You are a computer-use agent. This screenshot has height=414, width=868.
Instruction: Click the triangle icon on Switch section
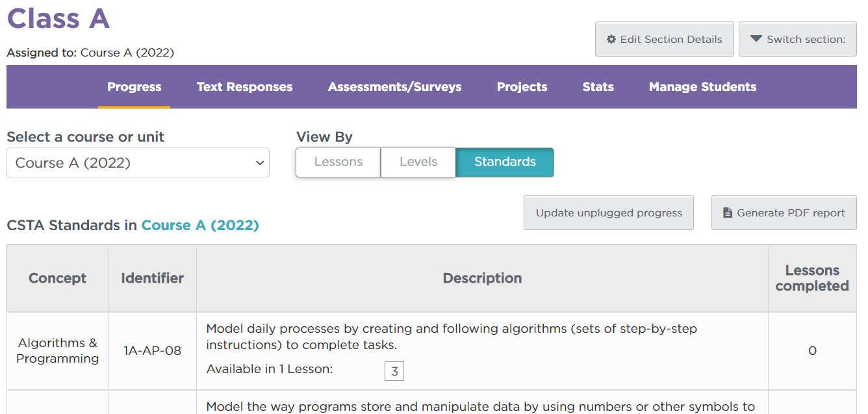pyautogui.click(x=756, y=39)
